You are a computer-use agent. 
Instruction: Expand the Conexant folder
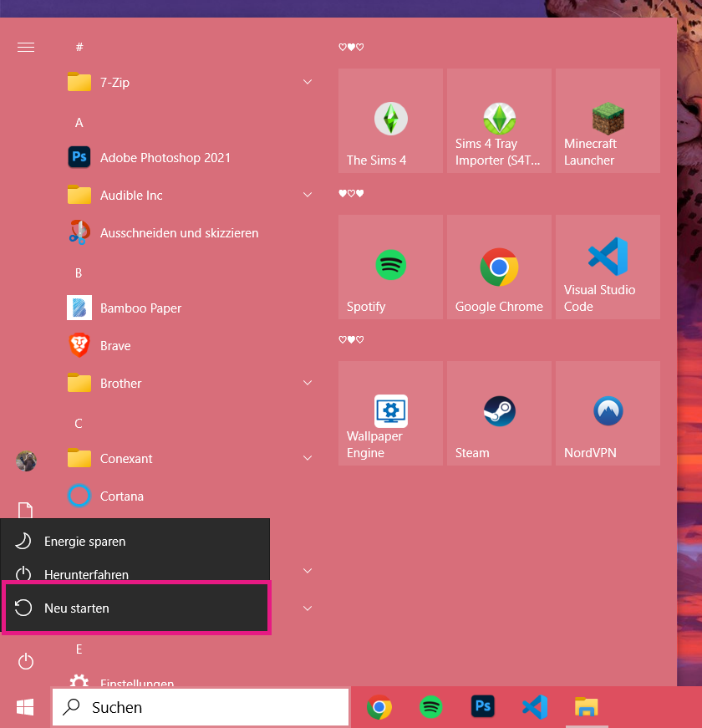pyautogui.click(x=308, y=458)
